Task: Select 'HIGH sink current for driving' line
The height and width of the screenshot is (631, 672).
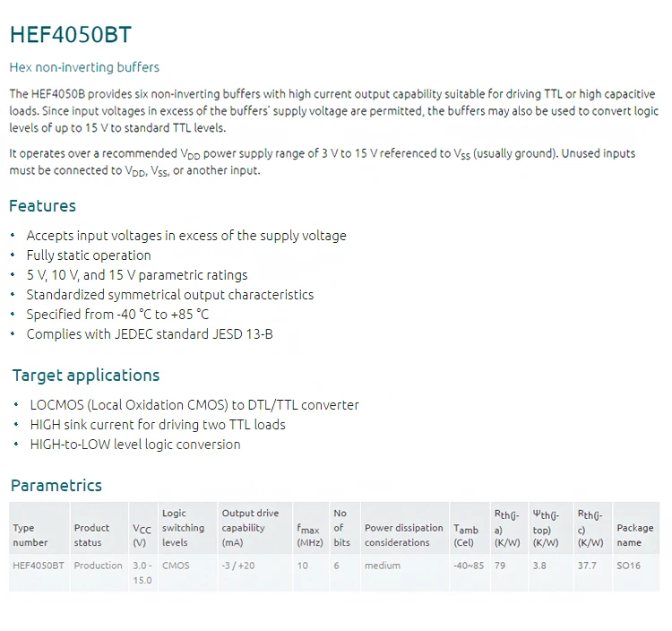Action: click(x=158, y=424)
